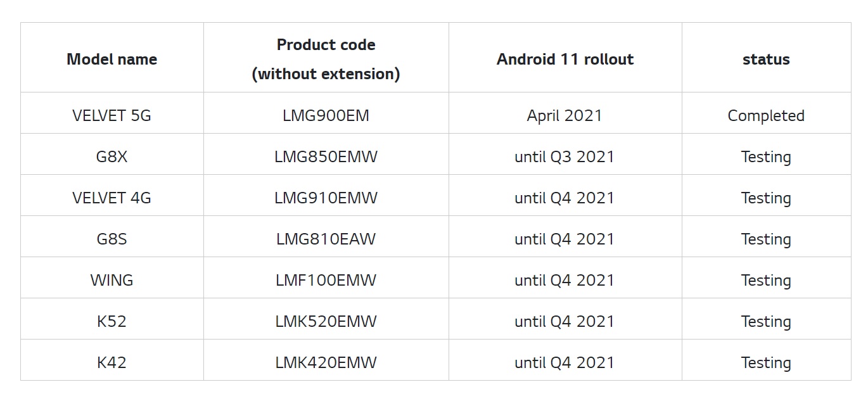Click the Completed status cell
868x394 pixels.
pyautogui.click(x=766, y=116)
